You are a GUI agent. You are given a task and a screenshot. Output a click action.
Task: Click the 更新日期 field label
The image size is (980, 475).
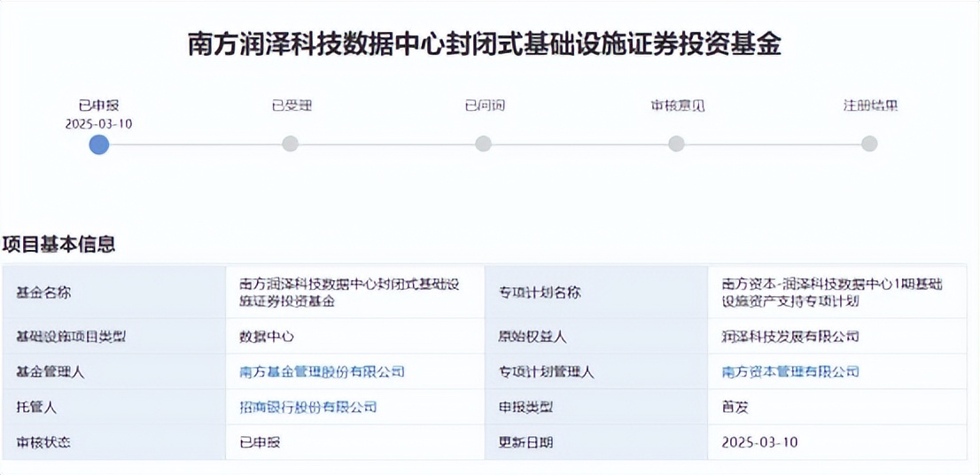525,442
